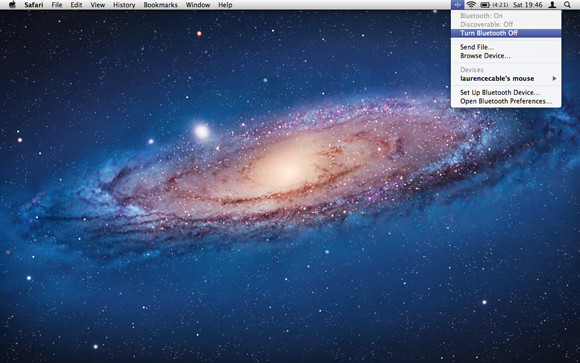
Task: Choose Send File… from Bluetooth menu
Action: coord(506,47)
